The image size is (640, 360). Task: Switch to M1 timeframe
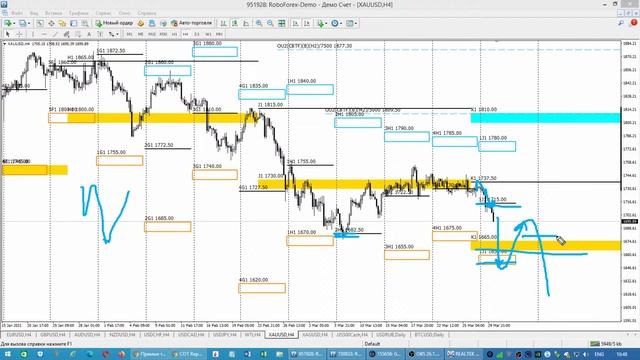click(129, 34)
